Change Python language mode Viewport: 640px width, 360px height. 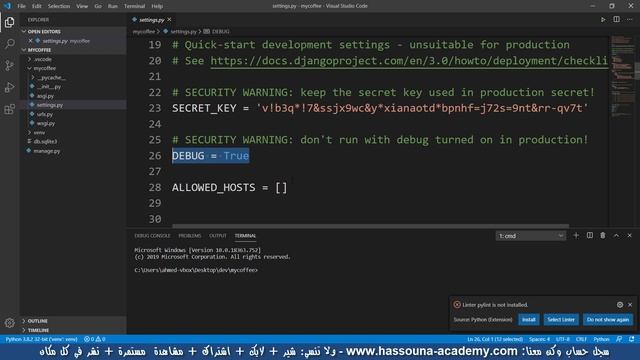(601, 339)
